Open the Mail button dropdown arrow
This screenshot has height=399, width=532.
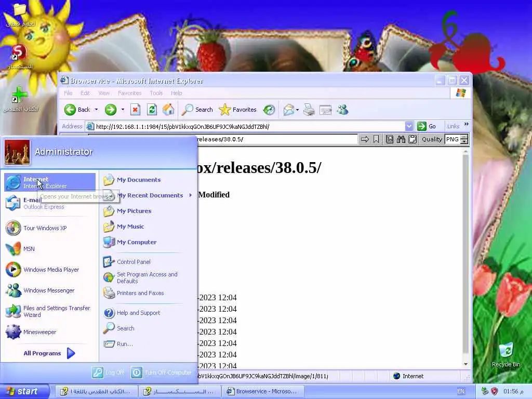pos(297,110)
